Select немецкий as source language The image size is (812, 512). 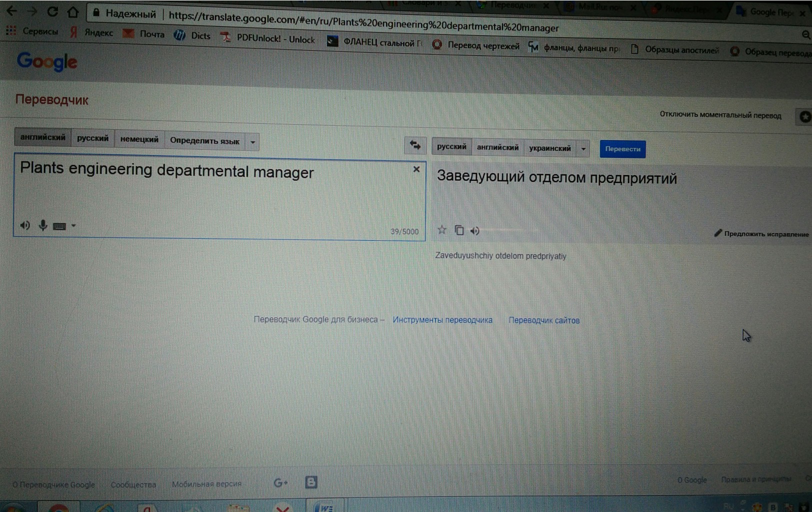[139, 139]
